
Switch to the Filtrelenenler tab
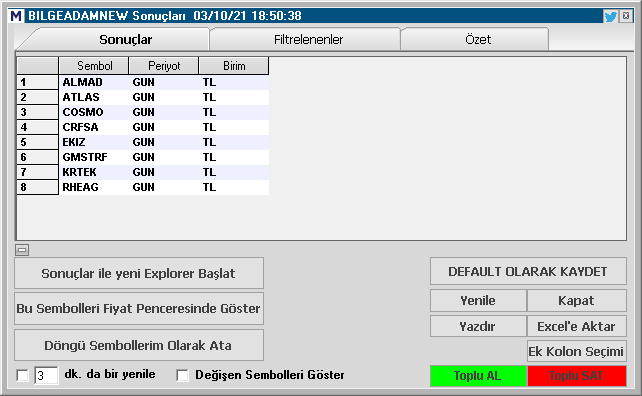pos(308,40)
